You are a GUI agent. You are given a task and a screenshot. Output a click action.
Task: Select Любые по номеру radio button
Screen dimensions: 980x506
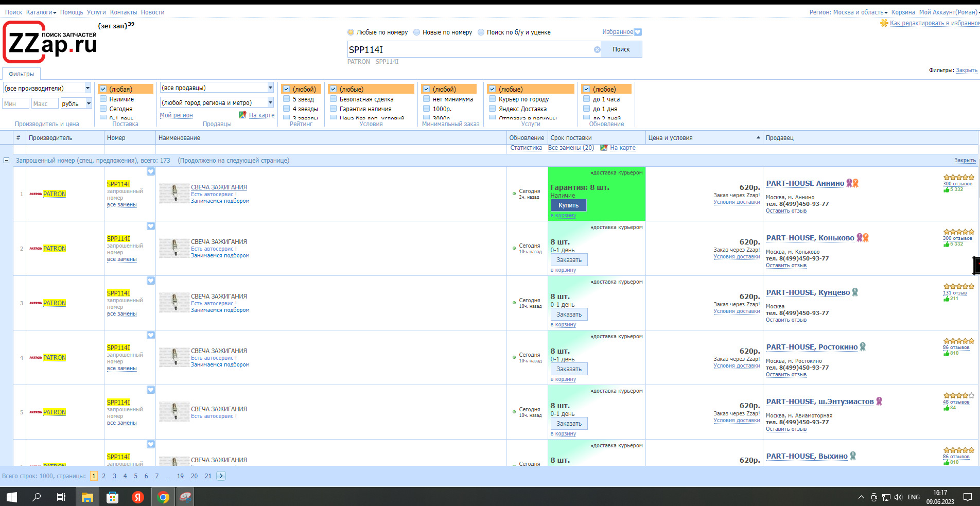351,32
